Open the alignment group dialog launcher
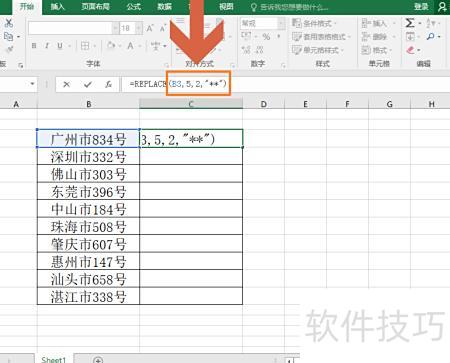 (x=232, y=65)
